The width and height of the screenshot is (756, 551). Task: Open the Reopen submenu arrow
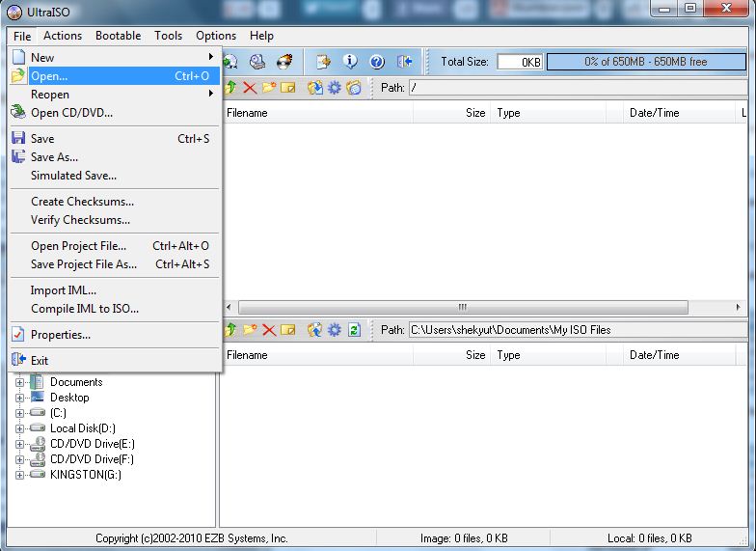click(x=210, y=94)
